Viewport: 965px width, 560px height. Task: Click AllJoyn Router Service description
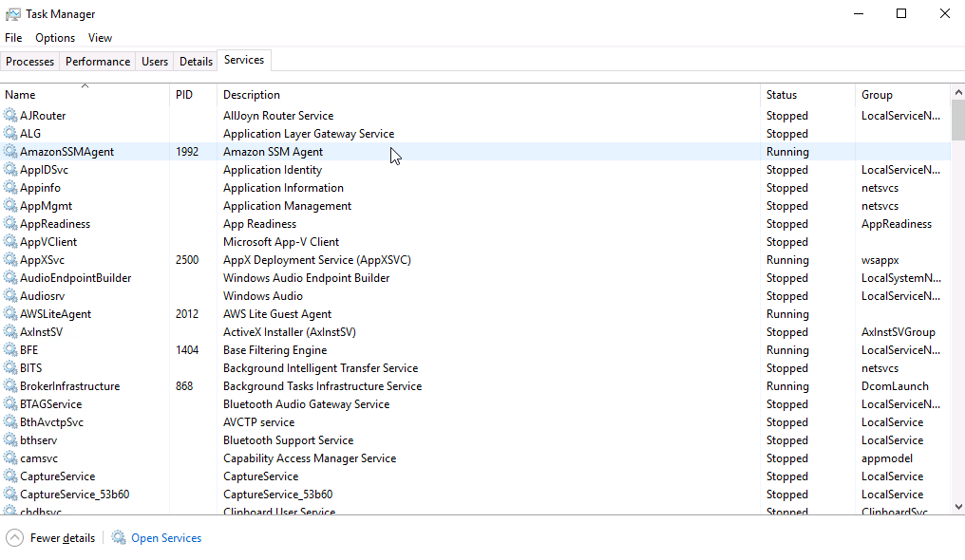(278, 116)
